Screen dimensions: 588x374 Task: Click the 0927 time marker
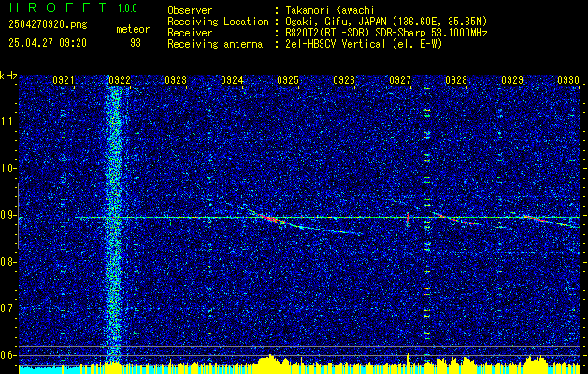coord(400,79)
